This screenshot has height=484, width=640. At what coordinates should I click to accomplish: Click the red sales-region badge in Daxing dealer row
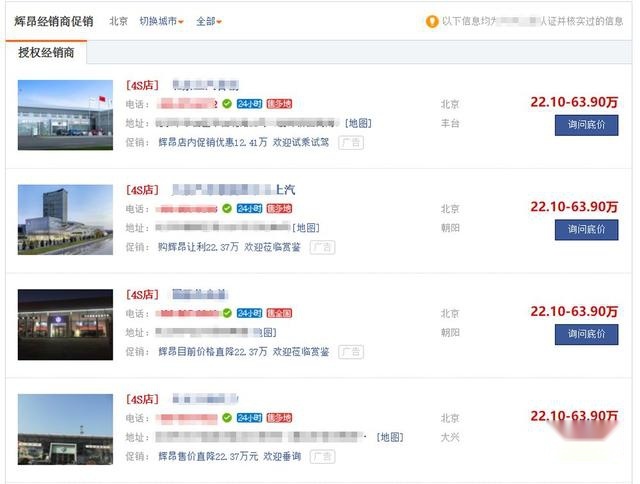coord(279,418)
